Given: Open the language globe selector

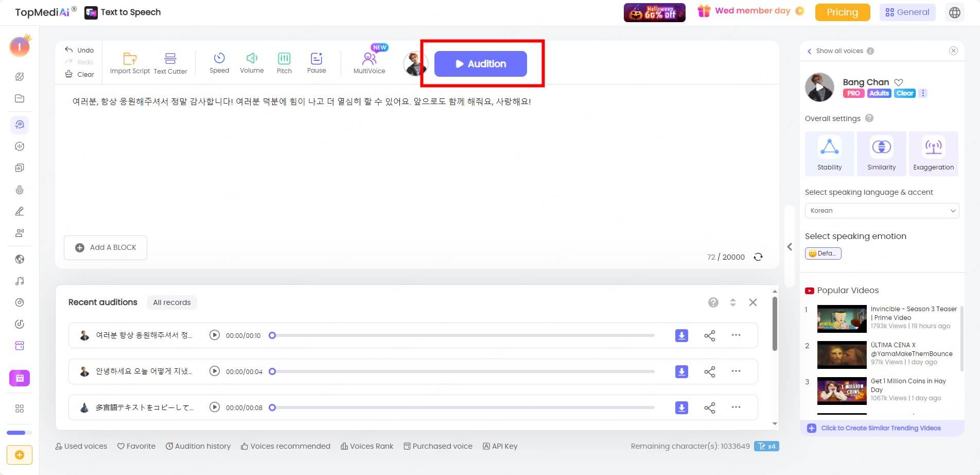Looking at the screenshot, I should pos(955,12).
